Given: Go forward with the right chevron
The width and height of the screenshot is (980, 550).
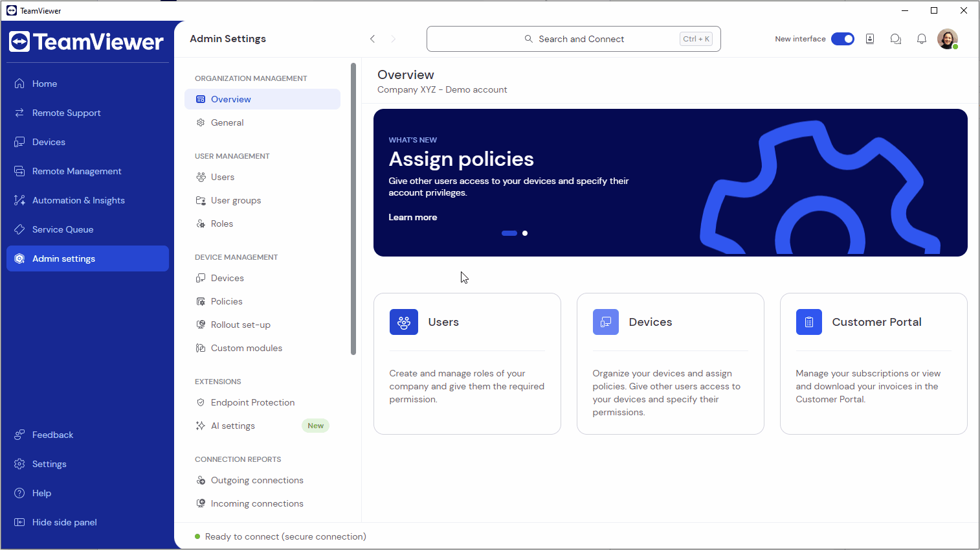Looking at the screenshot, I should point(393,39).
